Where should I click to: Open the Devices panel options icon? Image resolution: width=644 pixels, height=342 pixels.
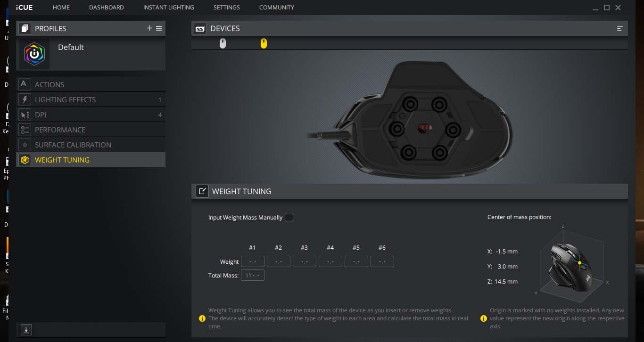click(x=619, y=28)
